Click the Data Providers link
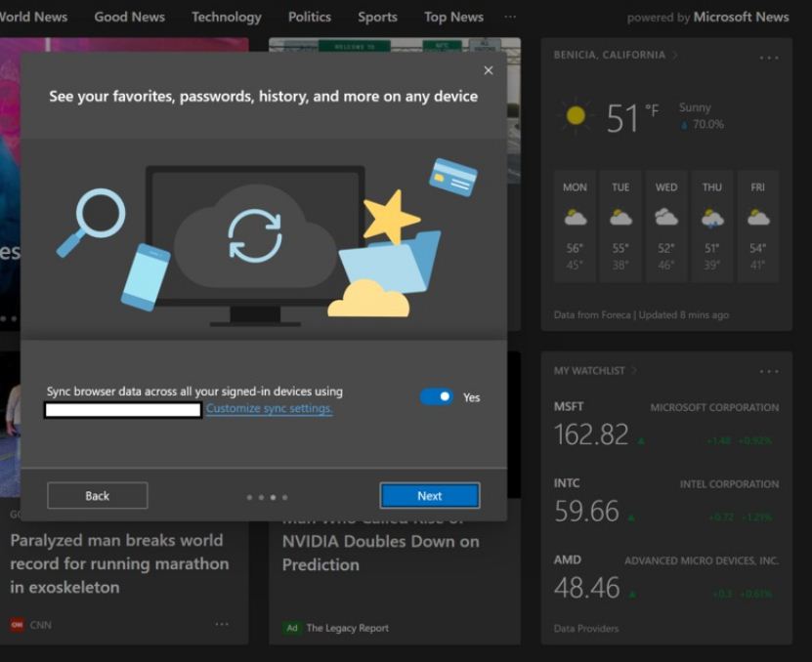Viewport: 812px width, 662px height. (x=585, y=629)
